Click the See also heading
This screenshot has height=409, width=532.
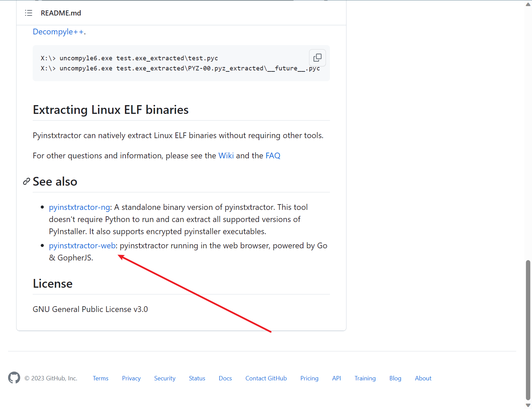point(55,182)
